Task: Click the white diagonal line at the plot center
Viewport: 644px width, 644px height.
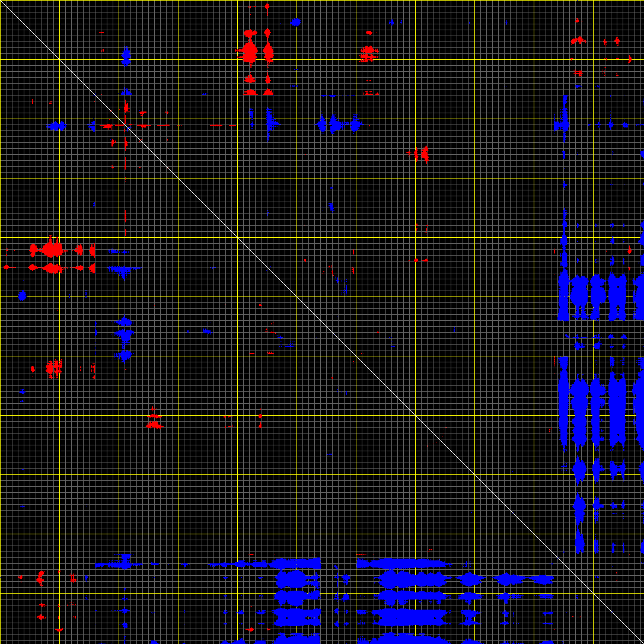Action: 322,322
